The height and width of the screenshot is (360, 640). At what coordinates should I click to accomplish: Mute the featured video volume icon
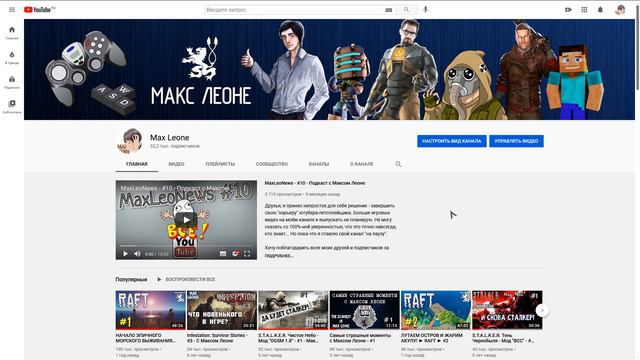click(137, 253)
